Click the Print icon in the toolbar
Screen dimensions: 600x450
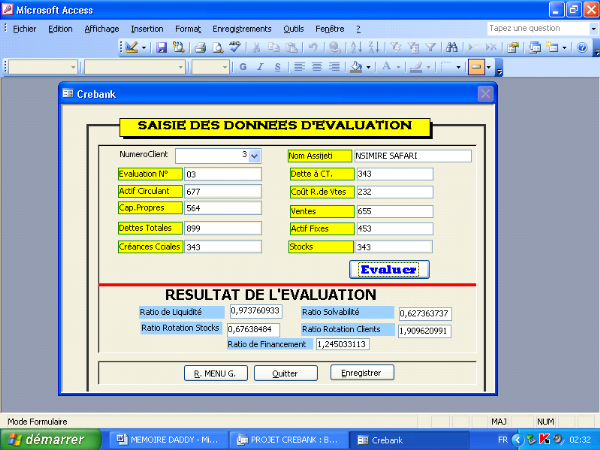click(200, 47)
